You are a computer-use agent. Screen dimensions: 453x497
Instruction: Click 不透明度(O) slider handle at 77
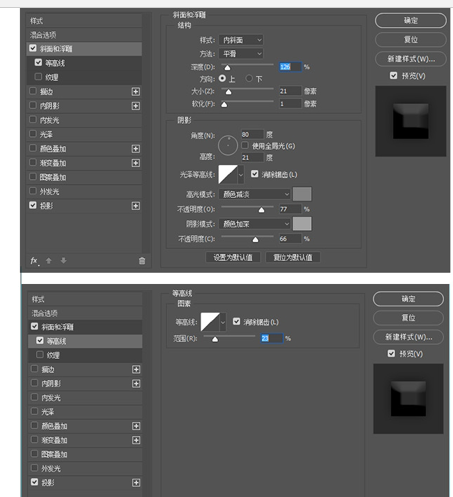coord(261,210)
